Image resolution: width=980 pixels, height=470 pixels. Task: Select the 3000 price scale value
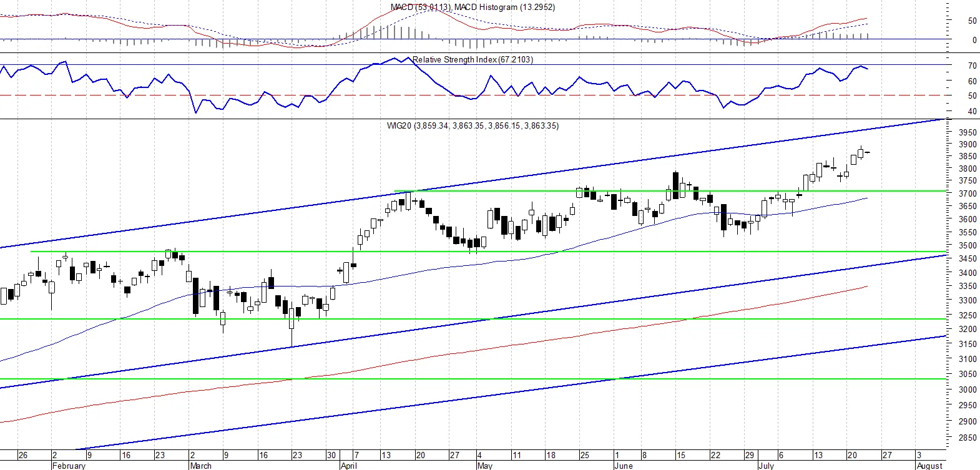[968, 389]
